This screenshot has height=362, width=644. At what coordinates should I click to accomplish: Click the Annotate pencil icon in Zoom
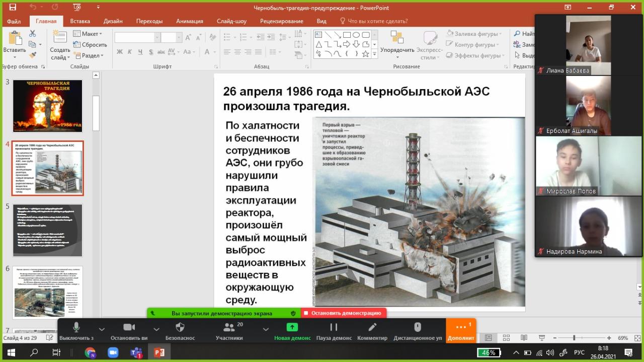[372, 328]
